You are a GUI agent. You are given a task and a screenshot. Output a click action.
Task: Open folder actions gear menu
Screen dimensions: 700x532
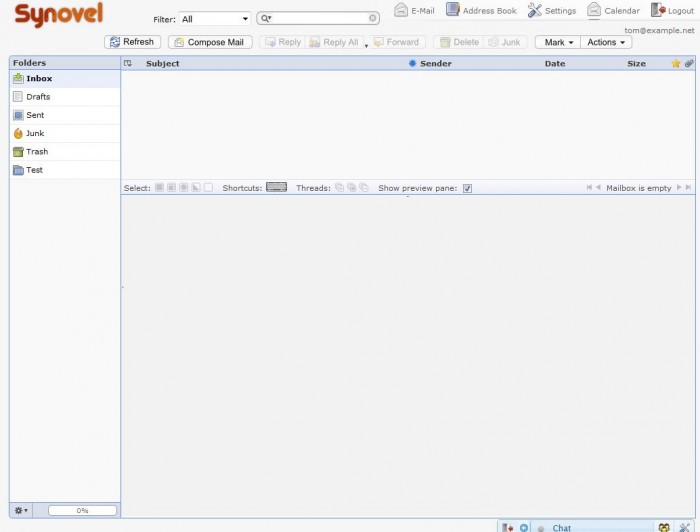[21, 510]
